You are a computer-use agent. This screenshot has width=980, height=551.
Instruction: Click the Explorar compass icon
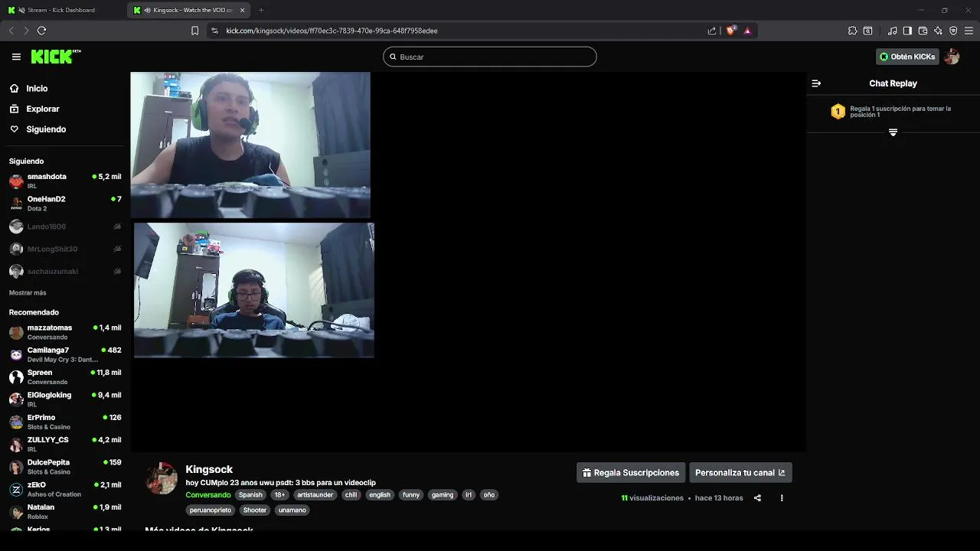14,109
